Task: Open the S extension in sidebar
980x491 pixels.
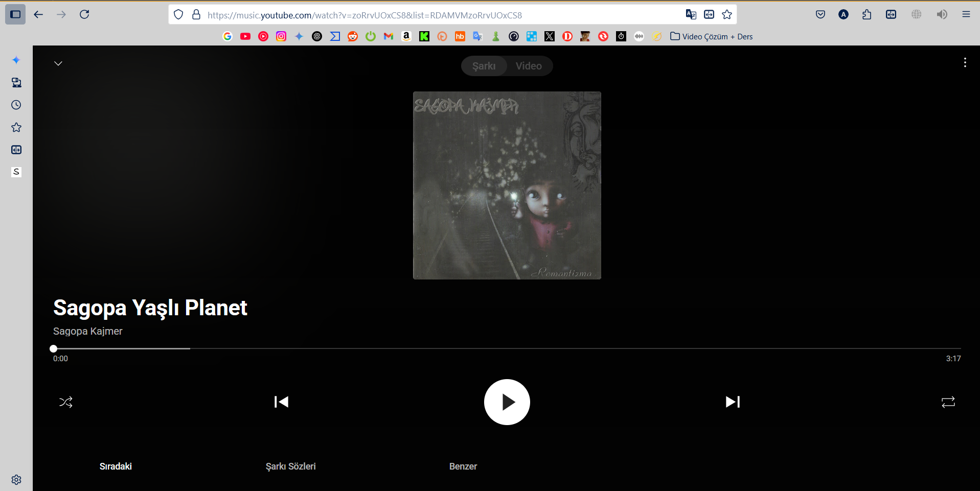Action: [16, 172]
